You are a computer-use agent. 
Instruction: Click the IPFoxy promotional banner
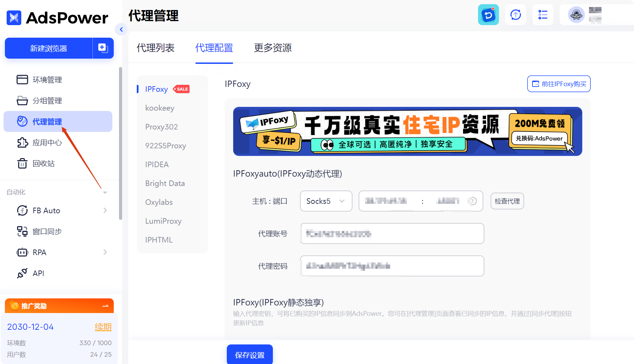(x=408, y=131)
